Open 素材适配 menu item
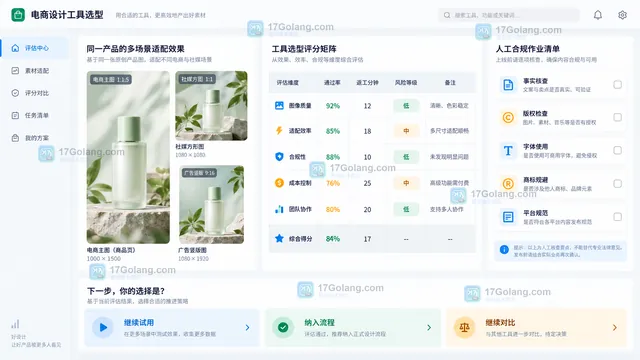Image resolution: width=640 pixels, height=360 pixels. click(35, 70)
